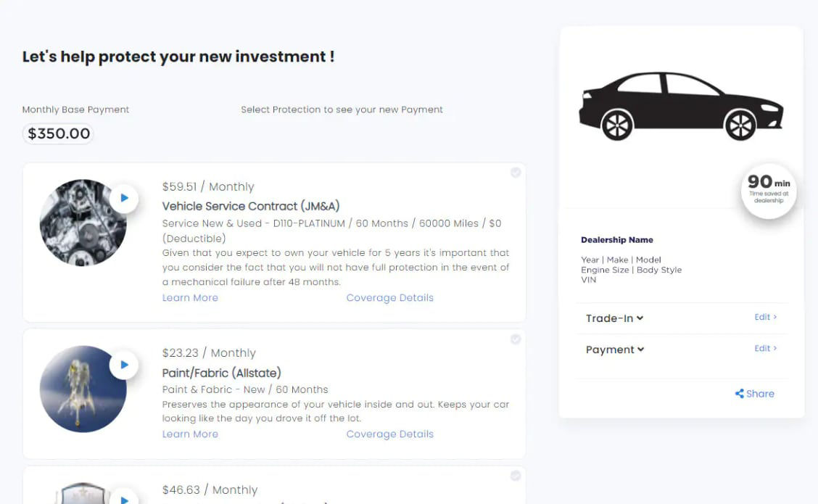Expand the Payment section
The width and height of the screenshot is (818, 504).
pos(615,350)
